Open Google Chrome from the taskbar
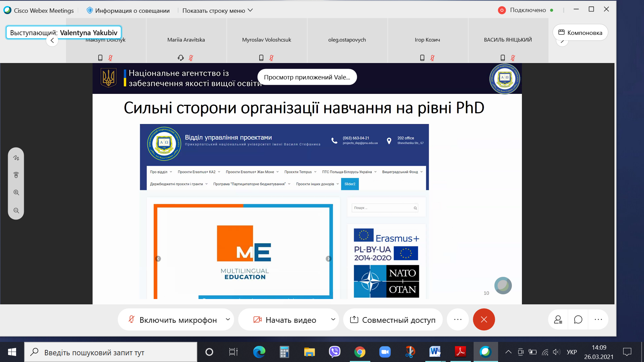The image size is (644, 362). tap(360, 352)
